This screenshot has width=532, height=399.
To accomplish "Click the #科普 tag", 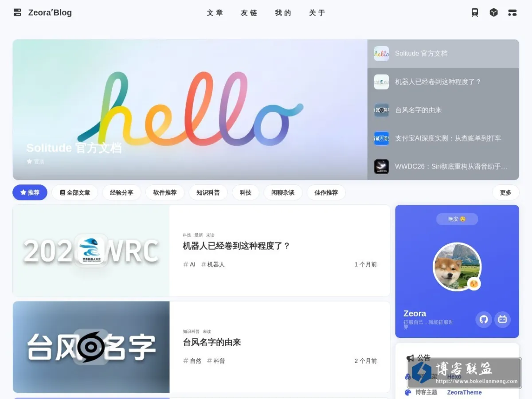I will click(x=216, y=361).
